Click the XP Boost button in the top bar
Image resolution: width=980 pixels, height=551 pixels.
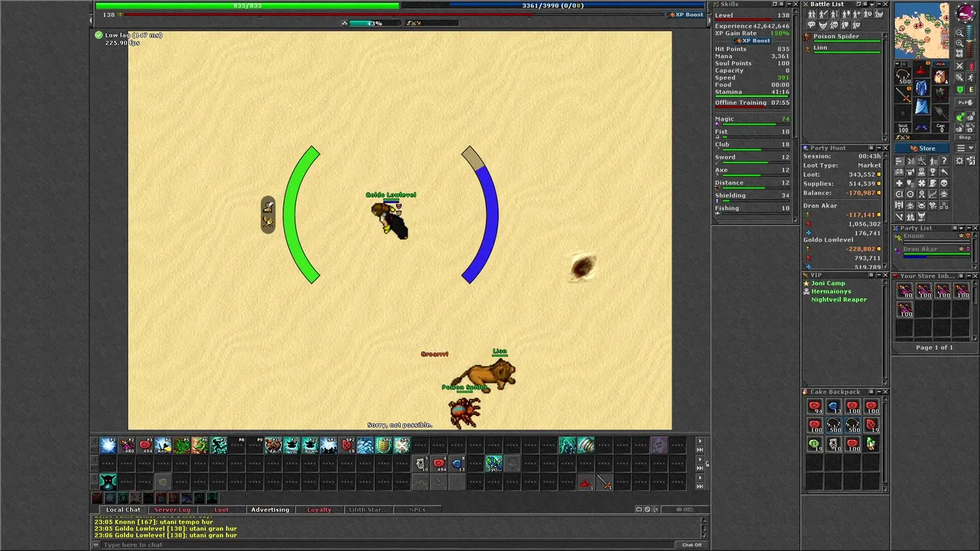(x=685, y=15)
